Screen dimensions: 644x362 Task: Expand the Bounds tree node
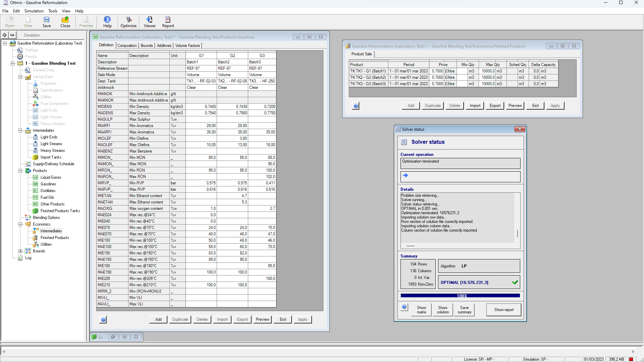click(x=20, y=251)
